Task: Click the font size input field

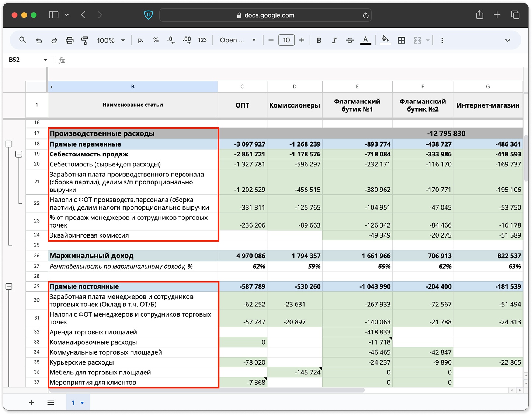Action: coord(286,40)
